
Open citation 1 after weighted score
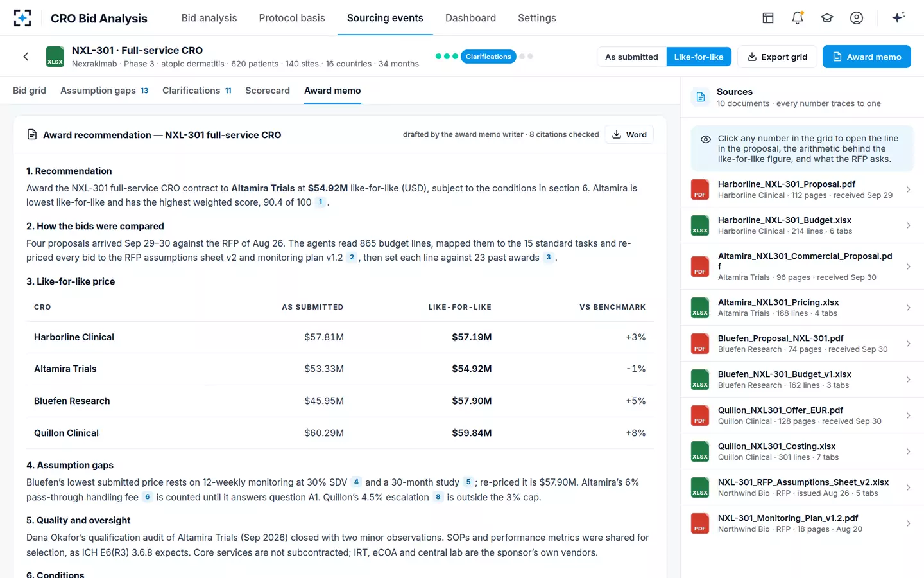pos(320,202)
